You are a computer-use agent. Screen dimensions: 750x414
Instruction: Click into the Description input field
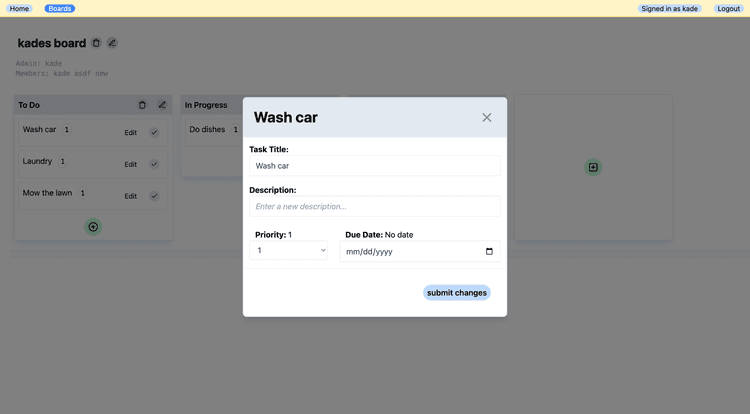point(375,207)
